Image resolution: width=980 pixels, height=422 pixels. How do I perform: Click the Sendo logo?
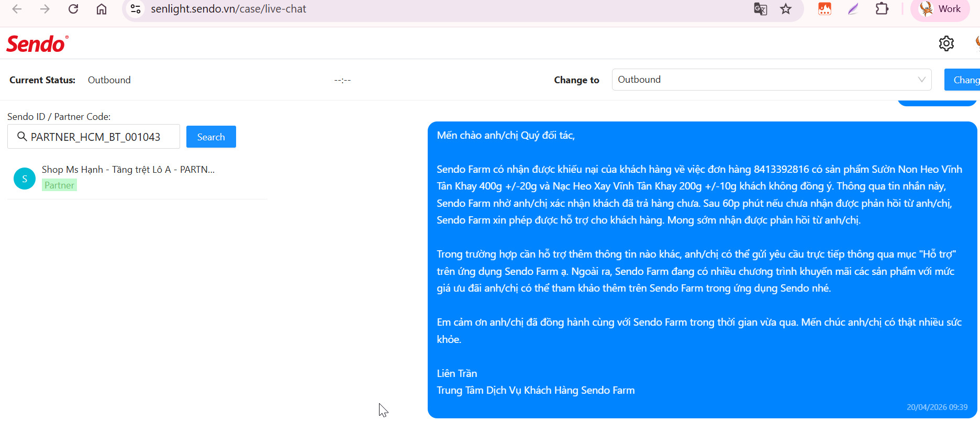point(37,44)
